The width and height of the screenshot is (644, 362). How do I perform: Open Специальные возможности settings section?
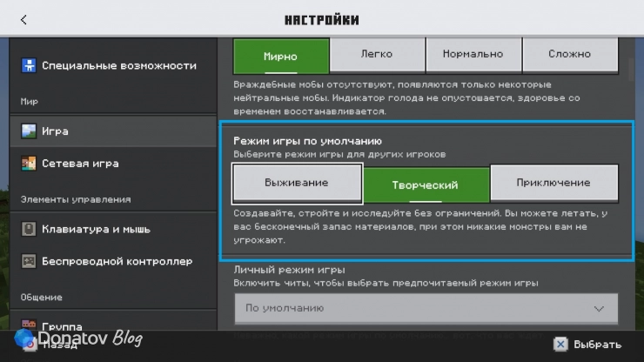point(113,65)
